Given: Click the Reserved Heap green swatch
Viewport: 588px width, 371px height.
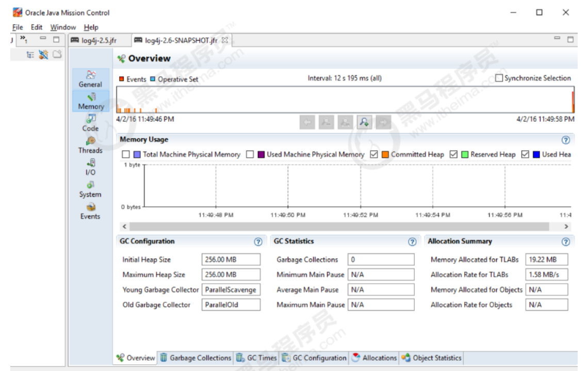Looking at the screenshot, I should point(465,154).
